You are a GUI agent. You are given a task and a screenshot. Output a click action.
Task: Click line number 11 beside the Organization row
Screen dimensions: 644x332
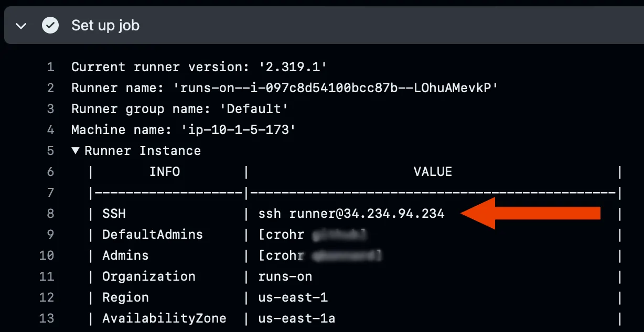point(47,276)
